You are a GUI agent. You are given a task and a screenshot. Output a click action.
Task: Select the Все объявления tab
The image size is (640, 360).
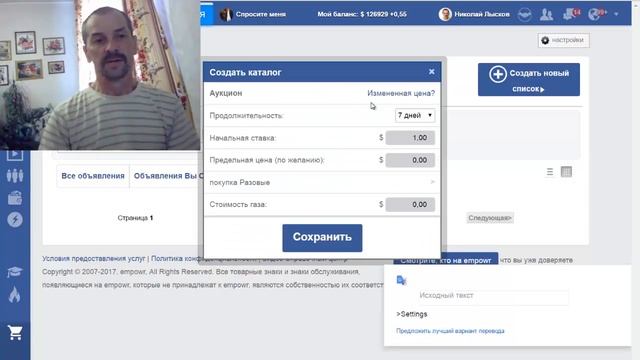pos(93,176)
